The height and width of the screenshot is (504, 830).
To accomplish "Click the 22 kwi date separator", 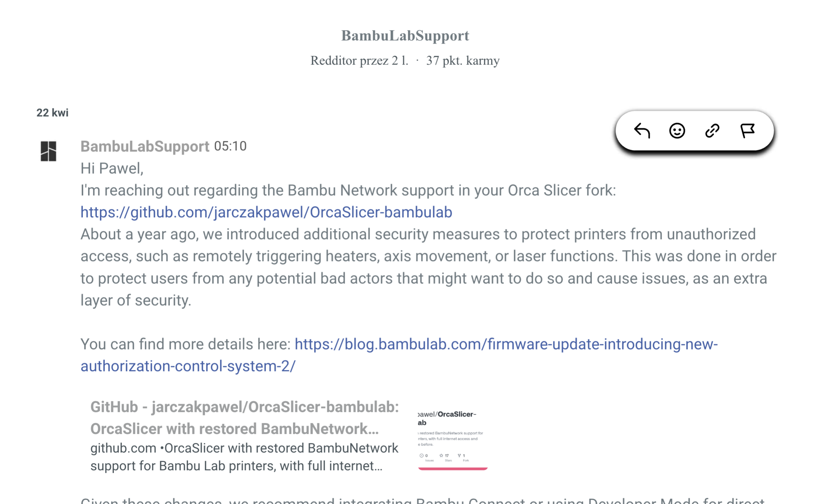I will (52, 113).
